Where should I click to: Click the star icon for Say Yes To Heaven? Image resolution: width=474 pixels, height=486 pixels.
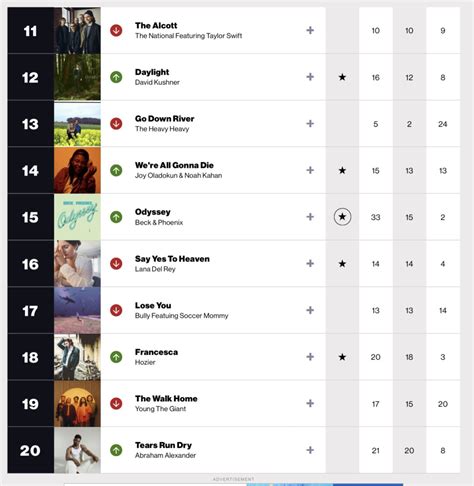point(342,264)
